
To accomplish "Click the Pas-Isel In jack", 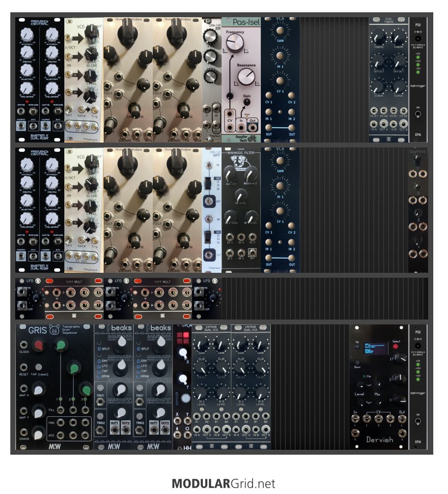I will [x=241, y=127].
